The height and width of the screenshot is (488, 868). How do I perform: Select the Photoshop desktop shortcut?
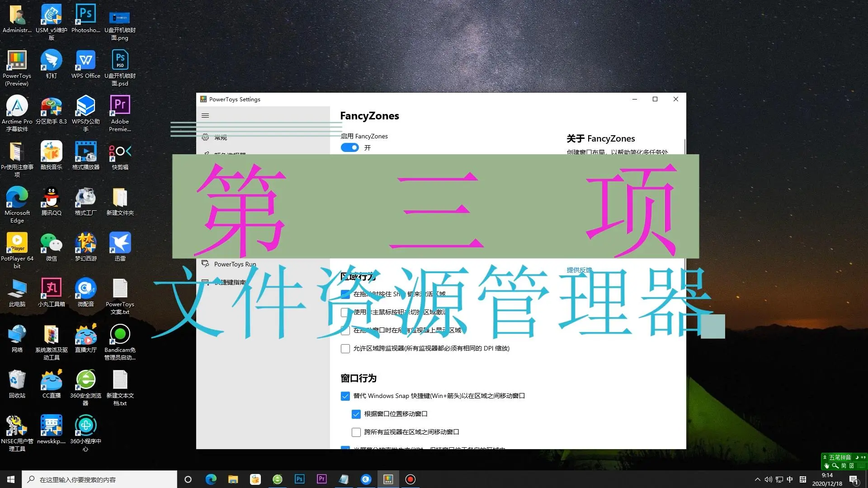tap(86, 19)
